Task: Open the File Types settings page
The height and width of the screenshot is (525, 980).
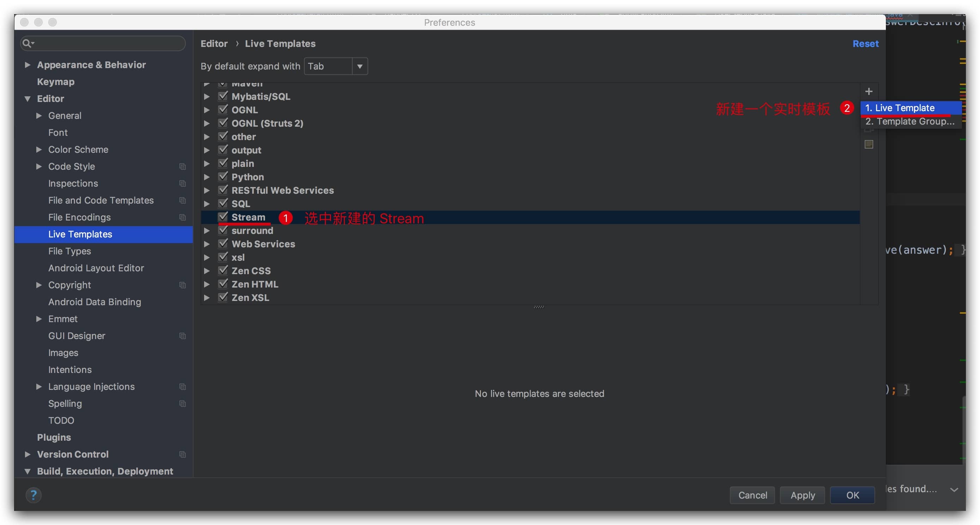Action: (69, 251)
